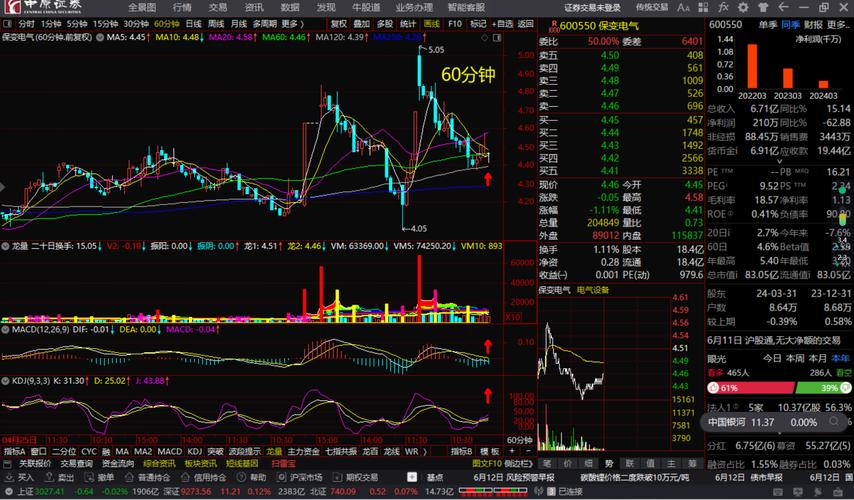Open 模板 template menu
The width and height of the screenshot is (854, 500).
[x=490, y=452]
